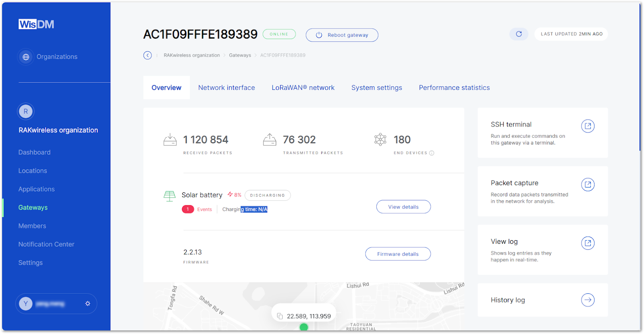The height and width of the screenshot is (334, 644).
Task: Switch to the Overview tab
Action: pyautogui.click(x=166, y=88)
